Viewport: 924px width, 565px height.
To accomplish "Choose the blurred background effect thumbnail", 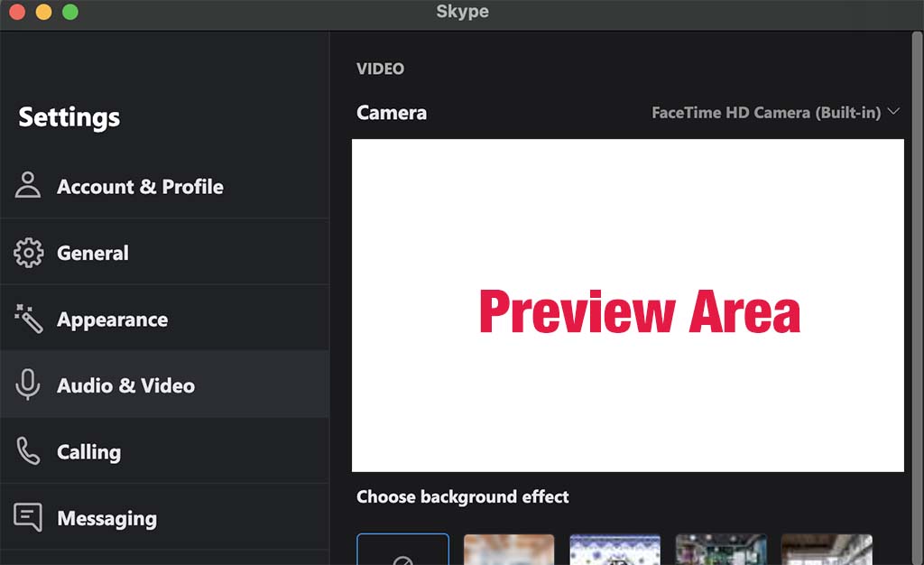I will 509,549.
